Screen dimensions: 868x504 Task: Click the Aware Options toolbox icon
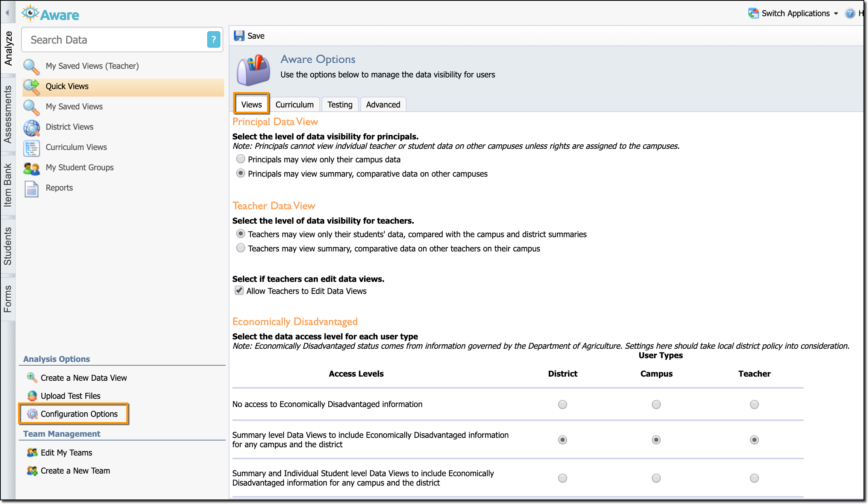click(253, 70)
